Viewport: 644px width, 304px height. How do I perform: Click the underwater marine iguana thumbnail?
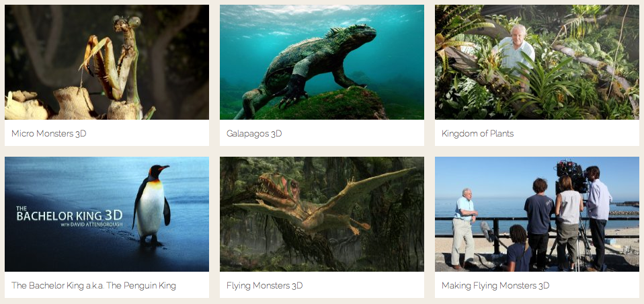[x=322, y=62]
